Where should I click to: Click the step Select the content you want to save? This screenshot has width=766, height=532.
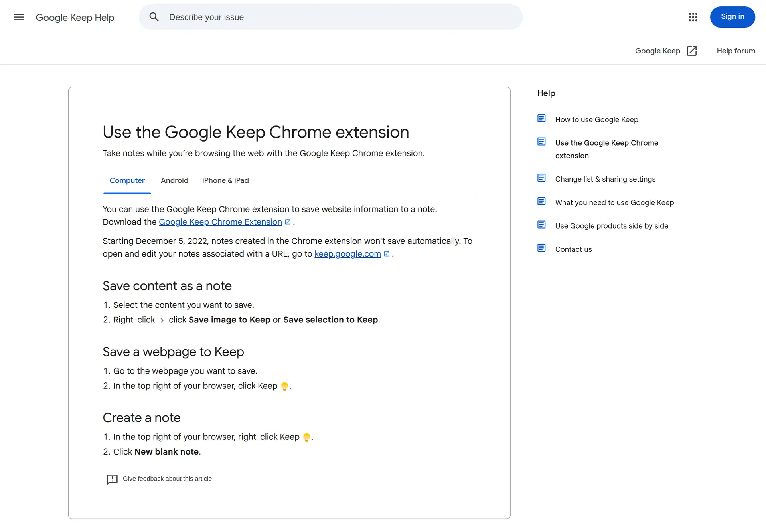pyautogui.click(x=184, y=305)
